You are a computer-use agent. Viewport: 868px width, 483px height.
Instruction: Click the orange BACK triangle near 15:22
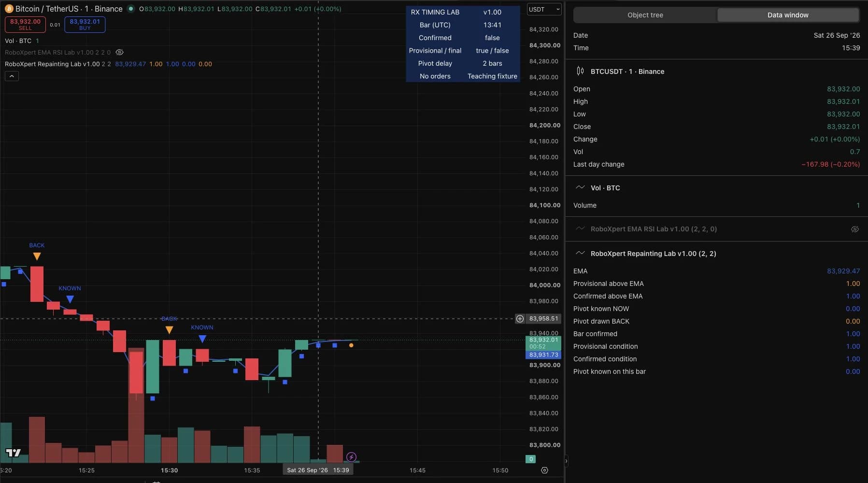[37, 256]
